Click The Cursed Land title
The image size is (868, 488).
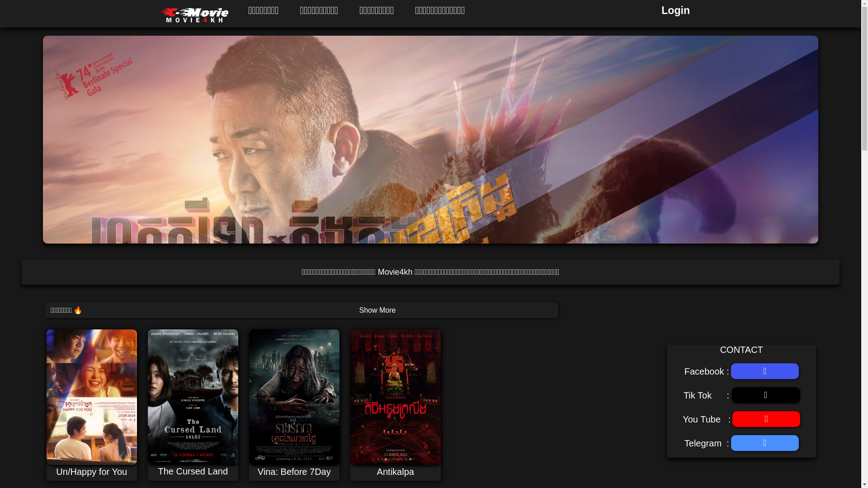pos(193,471)
